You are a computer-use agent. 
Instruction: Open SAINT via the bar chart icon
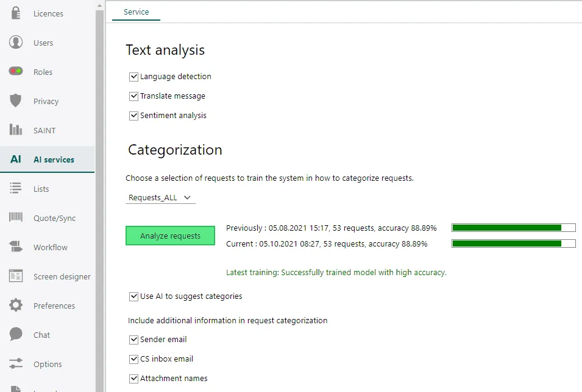click(16, 130)
